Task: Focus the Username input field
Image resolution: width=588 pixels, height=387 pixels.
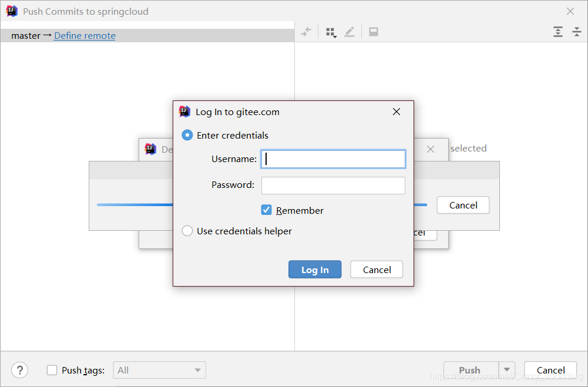Action: (333, 159)
